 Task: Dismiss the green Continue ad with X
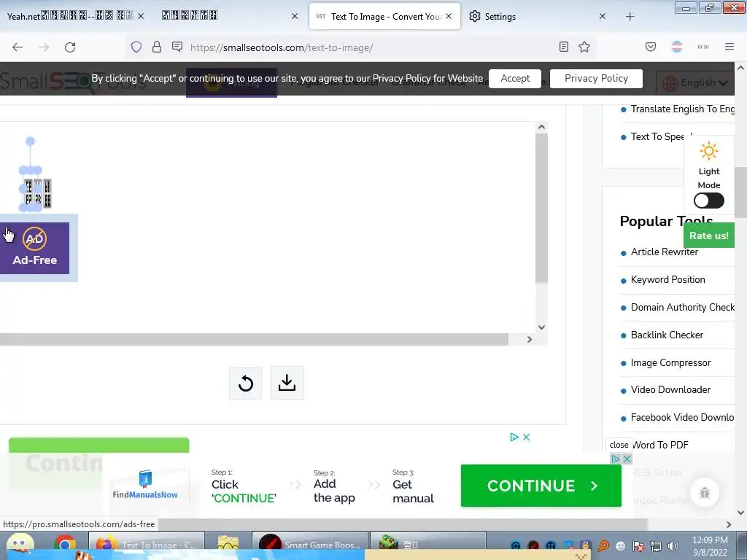pos(527,437)
